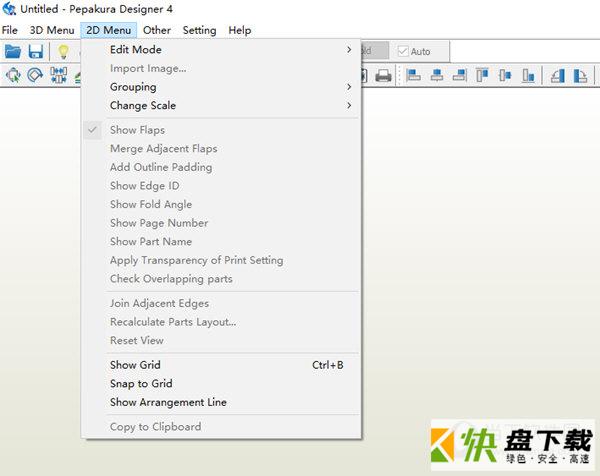Select Check Overlapping parts
Screen dimensions: 600x476
pos(221,279)
